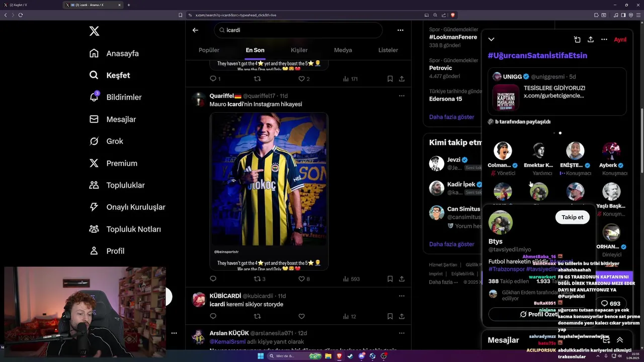The height and width of the screenshot is (362, 644).
Task: Click the Profil Özeti button
Action: point(539,314)
